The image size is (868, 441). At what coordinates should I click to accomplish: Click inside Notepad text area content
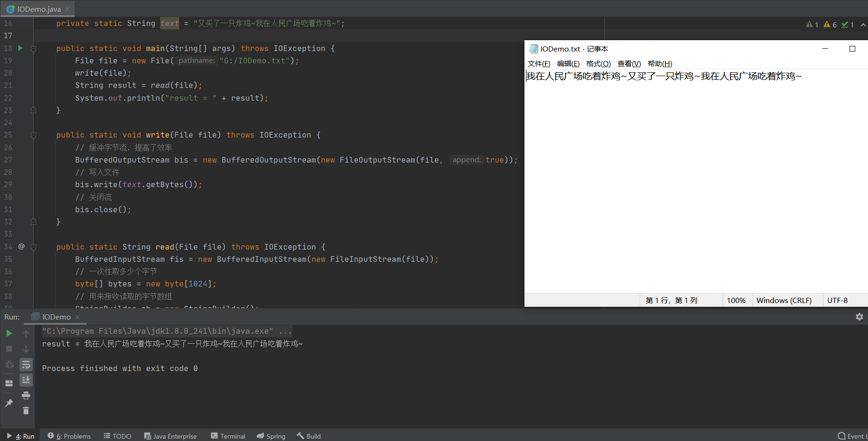click(x=696, y=181)
